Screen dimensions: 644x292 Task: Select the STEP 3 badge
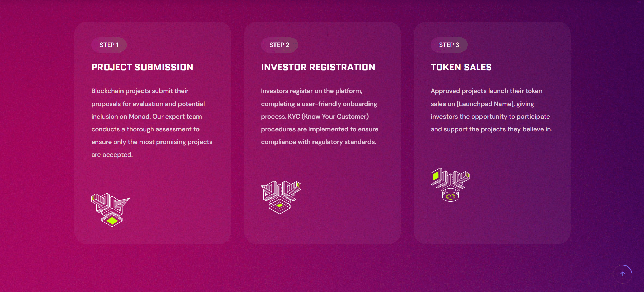point(449,45)
